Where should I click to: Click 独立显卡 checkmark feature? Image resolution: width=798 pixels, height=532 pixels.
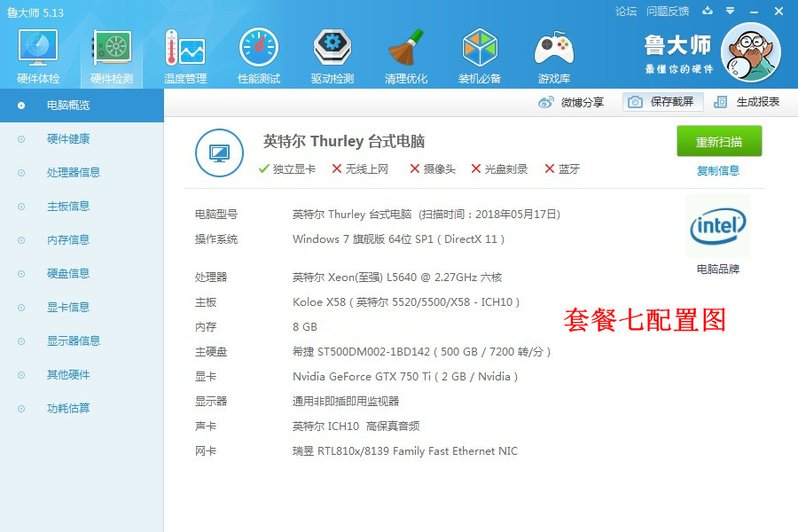point(287,169)
